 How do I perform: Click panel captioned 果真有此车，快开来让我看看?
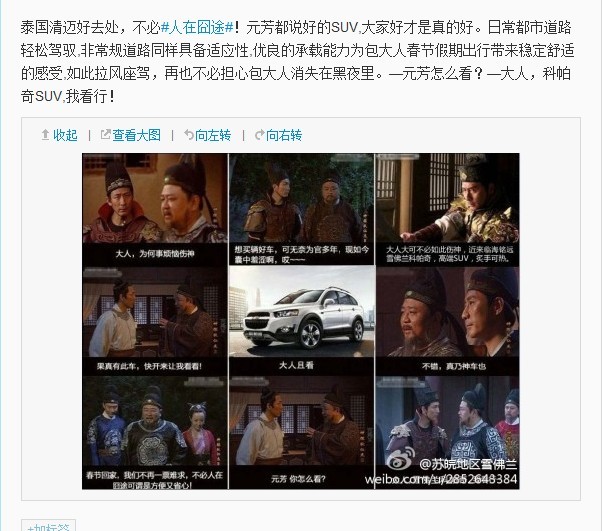[155, 321]
